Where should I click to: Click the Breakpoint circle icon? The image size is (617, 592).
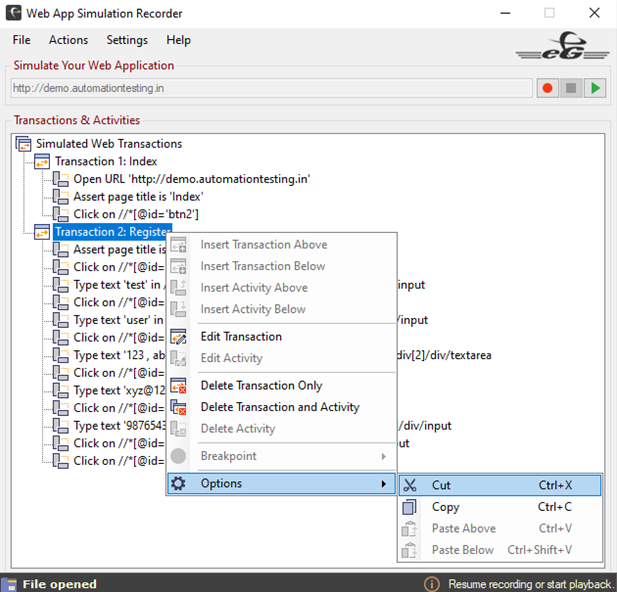(178, 456)
